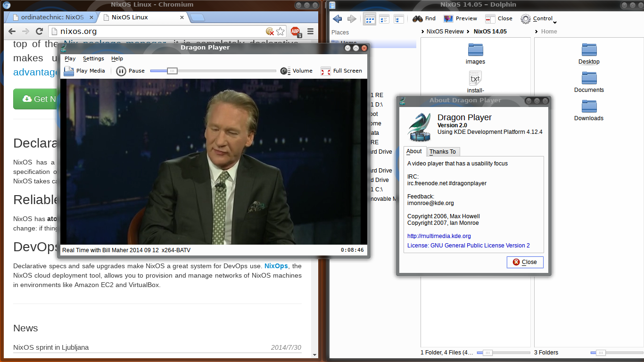Select the Documents folder in Dolphin
This screenshot has height=362, width=644.
(589, 82)
